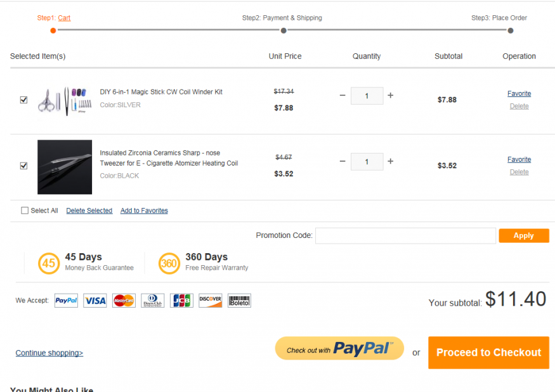
Task: Click the Boleto payment icon
Action: (x=239, y=301)
